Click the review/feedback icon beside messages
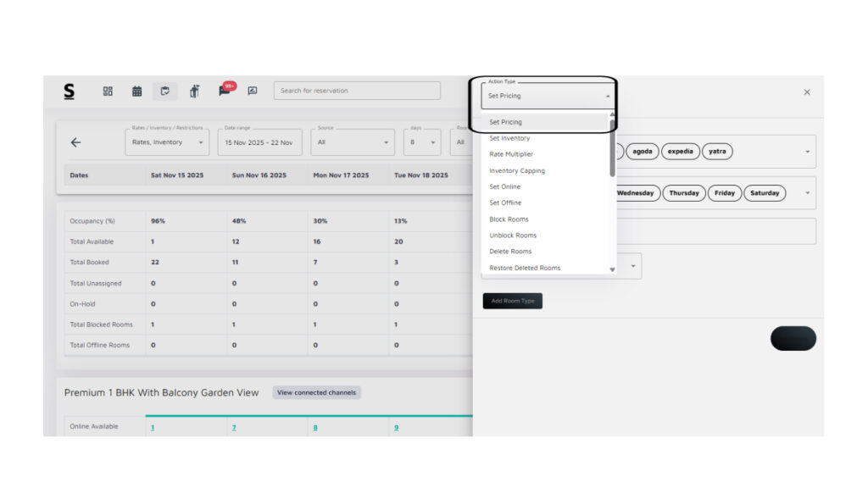This screenshot has height=488, width=868. tap(252, 91)
